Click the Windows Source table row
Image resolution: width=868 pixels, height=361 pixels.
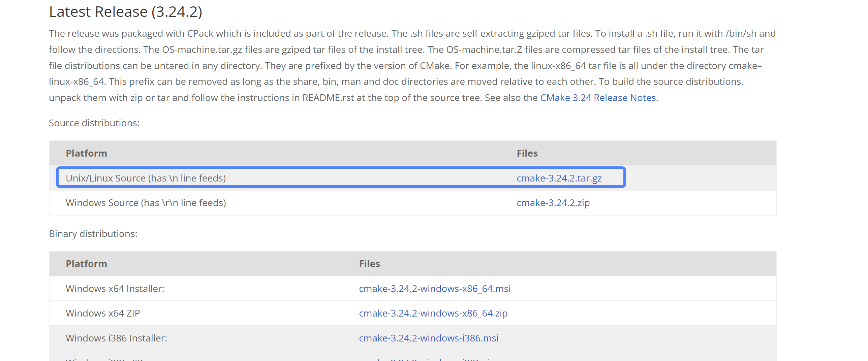click(236, 202)
